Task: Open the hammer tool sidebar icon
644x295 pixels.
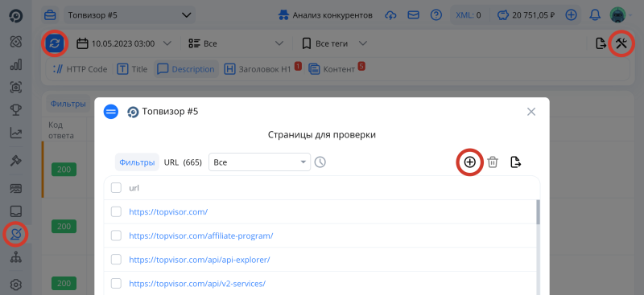Action: coord(15,161)
